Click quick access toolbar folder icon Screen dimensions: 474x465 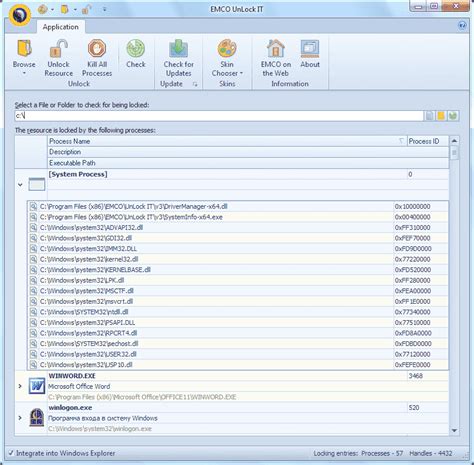pos(65,9)
